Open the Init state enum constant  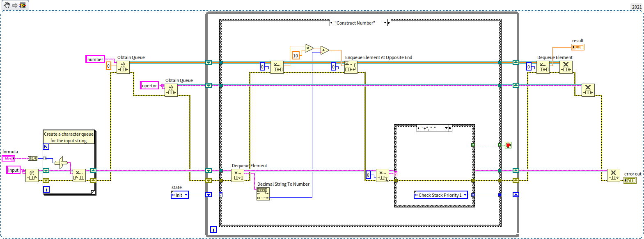[x=180, y=195]
